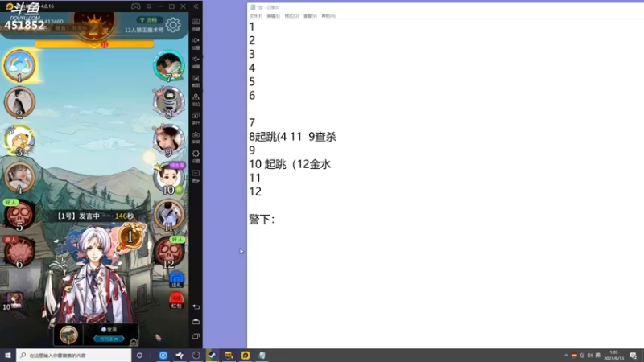Viewport: 644px width, 362px height.
Task: Click the '8起跳(4 11 9查杀' line in Notepad
Action: [x=292, y=137]
